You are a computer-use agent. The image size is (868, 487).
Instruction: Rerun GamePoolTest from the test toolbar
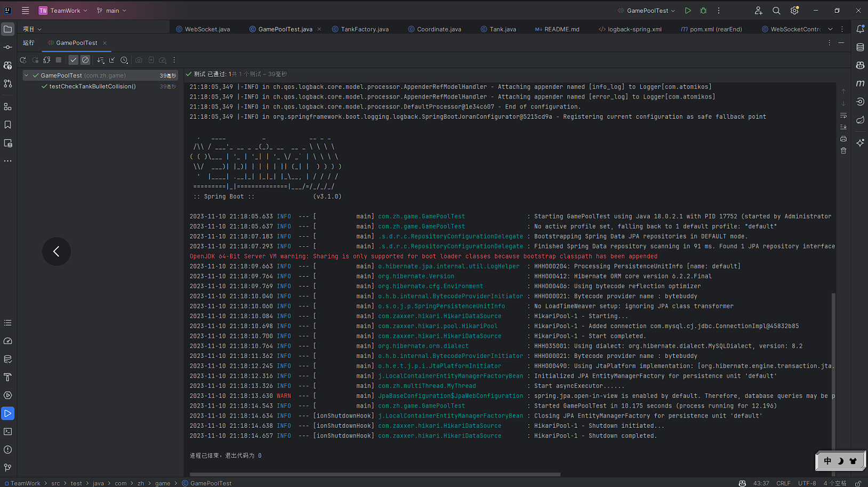point(23,60)
